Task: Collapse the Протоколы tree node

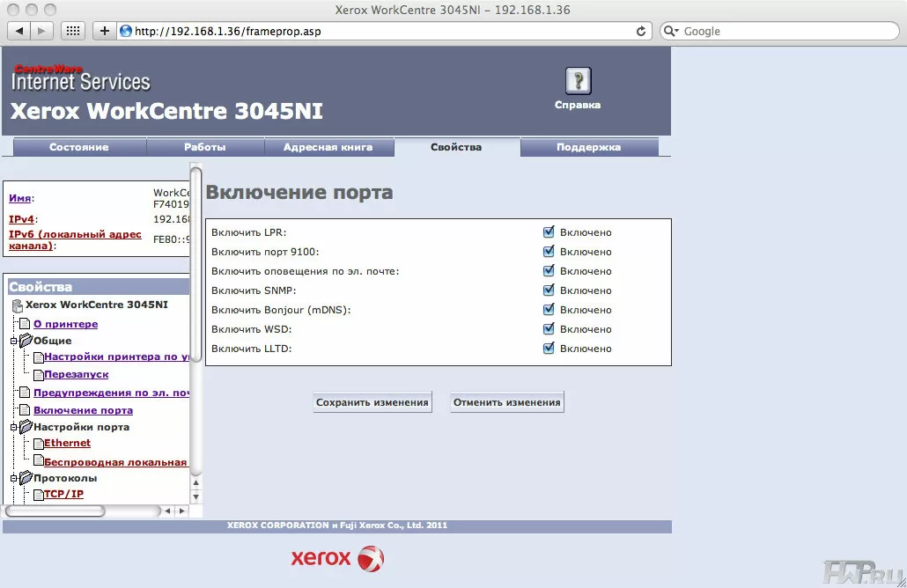Action: 13,478
